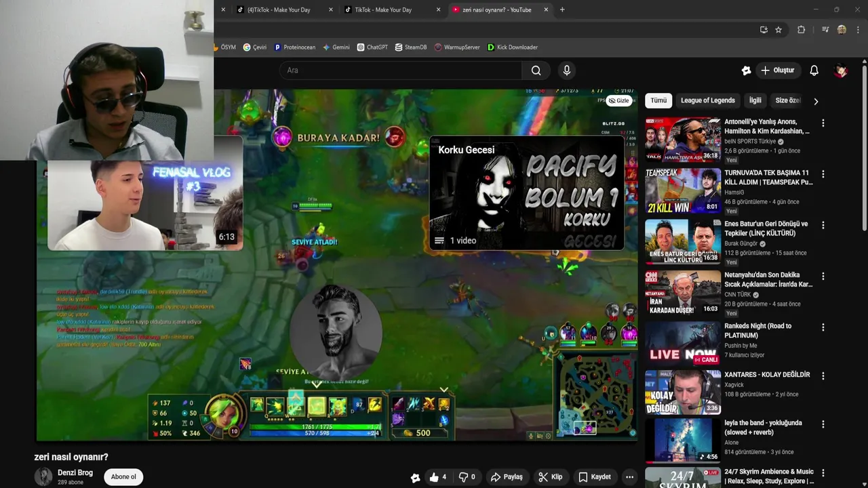Click the install-app icon in the address bar
Viewport: 868px width, 488px height.
point(764,30)
